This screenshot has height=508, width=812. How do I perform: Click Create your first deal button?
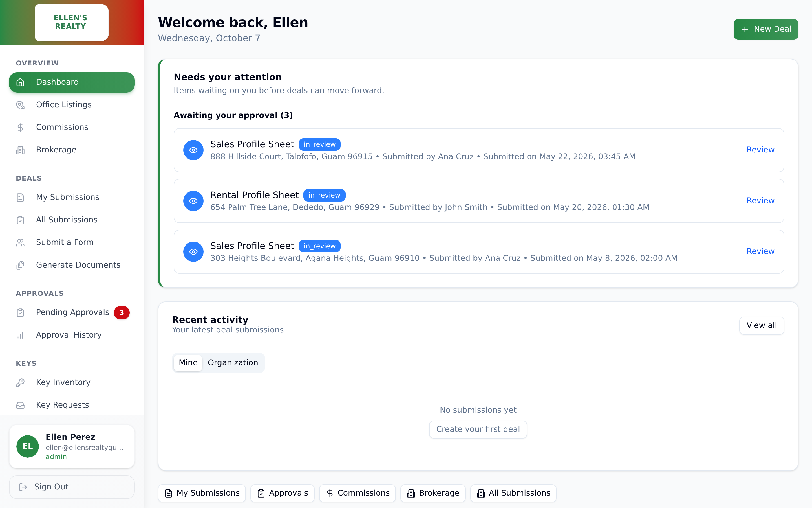click(x=478, y=429)
